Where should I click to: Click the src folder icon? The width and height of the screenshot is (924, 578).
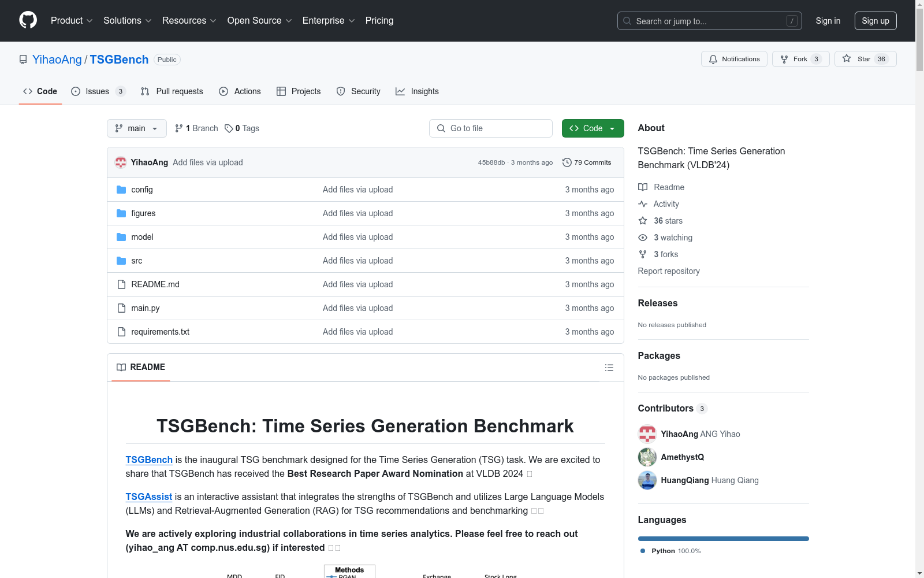click(x=121, y=261)
